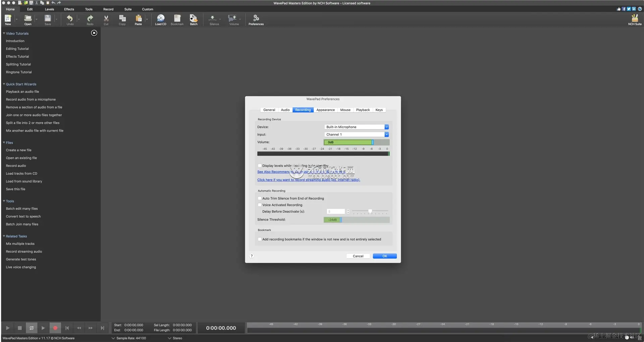
Task: Open the streaming audio recording link
Action: [x=309, y=180]
